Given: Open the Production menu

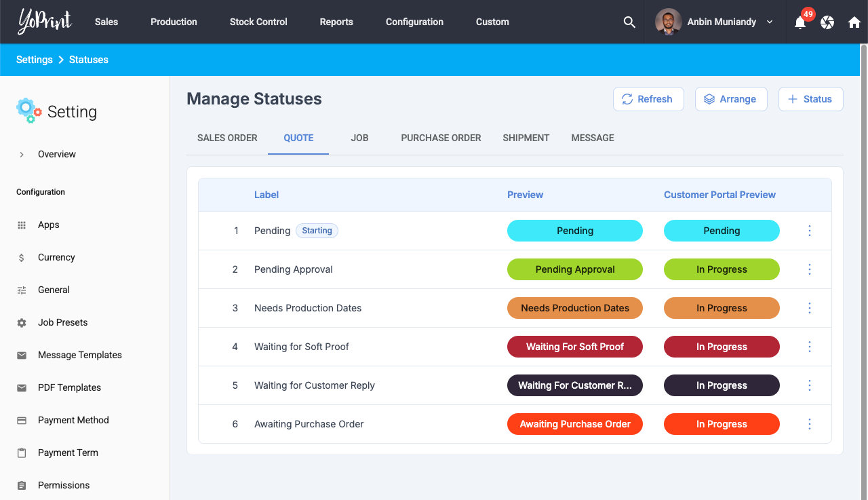Looking at the screenshot, I should (x=174, y=22).
